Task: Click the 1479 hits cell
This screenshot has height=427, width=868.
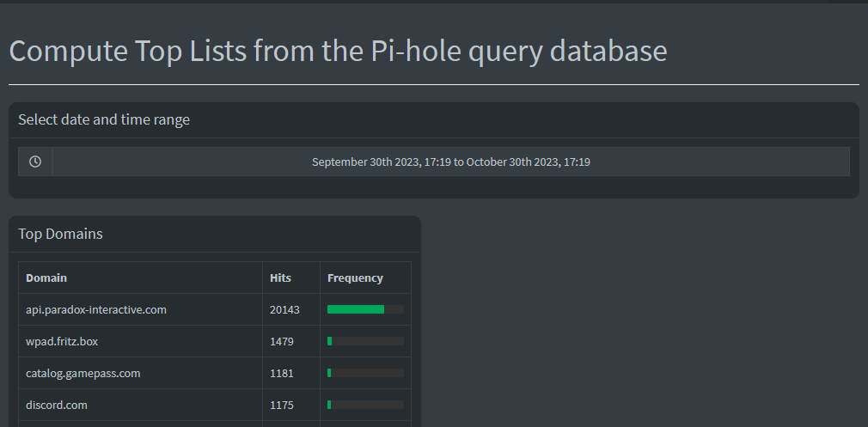Action: [282, 341]
